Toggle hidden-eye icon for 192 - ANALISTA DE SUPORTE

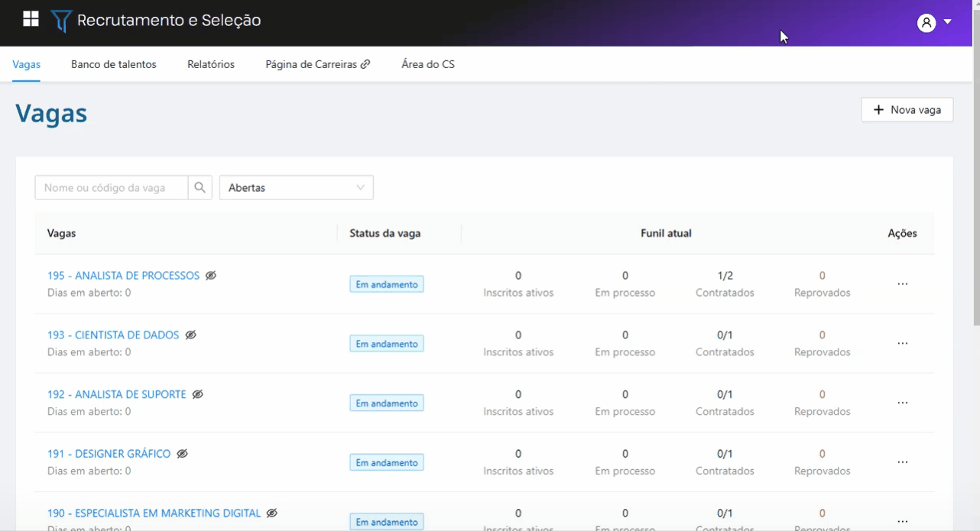pos(198,394)
